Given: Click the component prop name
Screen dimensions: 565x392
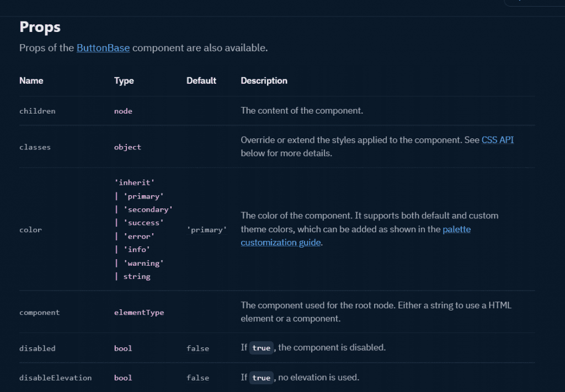Looking at the screenshot, I should point(39,313).
